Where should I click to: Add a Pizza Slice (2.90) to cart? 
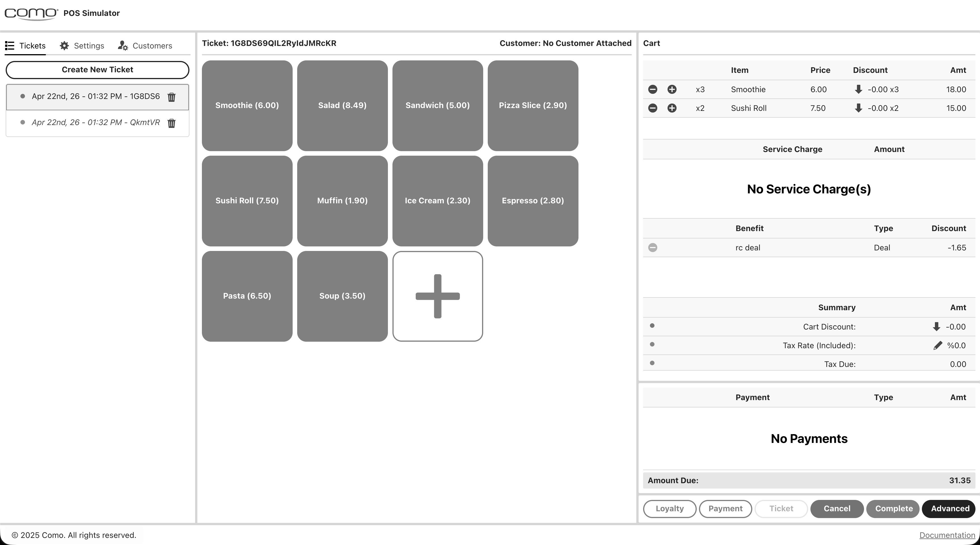[533, 106]
